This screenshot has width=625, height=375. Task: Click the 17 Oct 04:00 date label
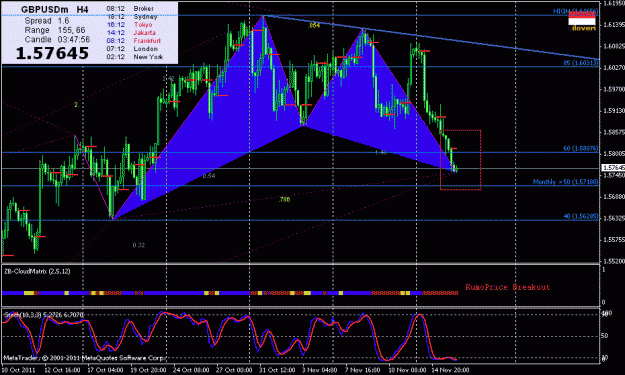105,370
